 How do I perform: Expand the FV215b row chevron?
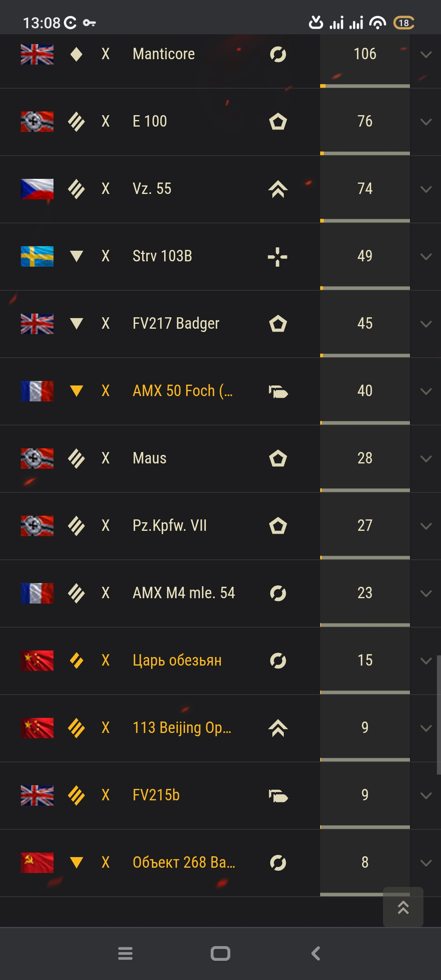(x=426, y=796)
